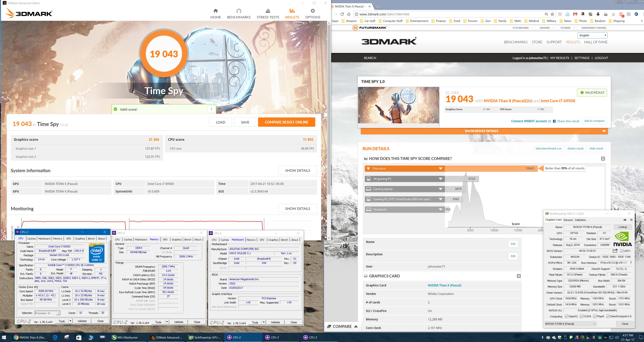The image size is (644, 342).
Task: Expand the 4K gaming PC dropdown
Action: 441,179
